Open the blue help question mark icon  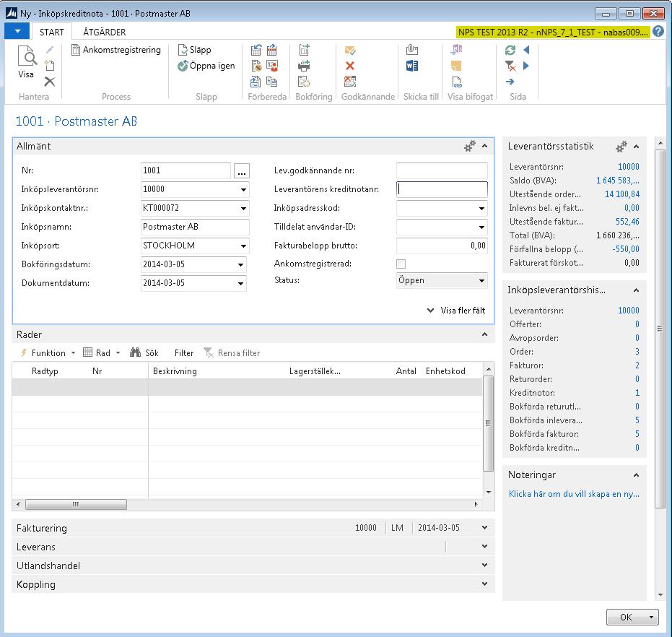pos(658,32)
